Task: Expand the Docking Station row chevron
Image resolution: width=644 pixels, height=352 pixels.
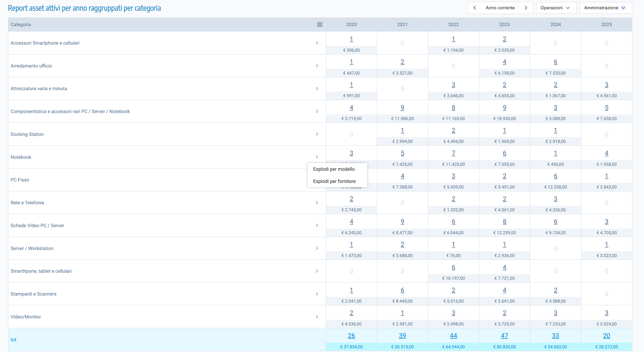Action: click(317, 134)
